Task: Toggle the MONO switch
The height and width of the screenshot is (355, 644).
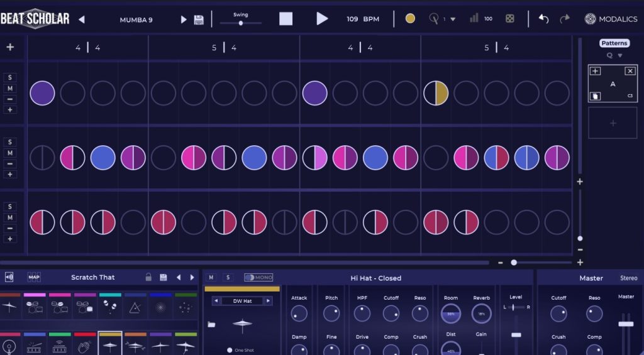Action: click(x=258, y=277)
